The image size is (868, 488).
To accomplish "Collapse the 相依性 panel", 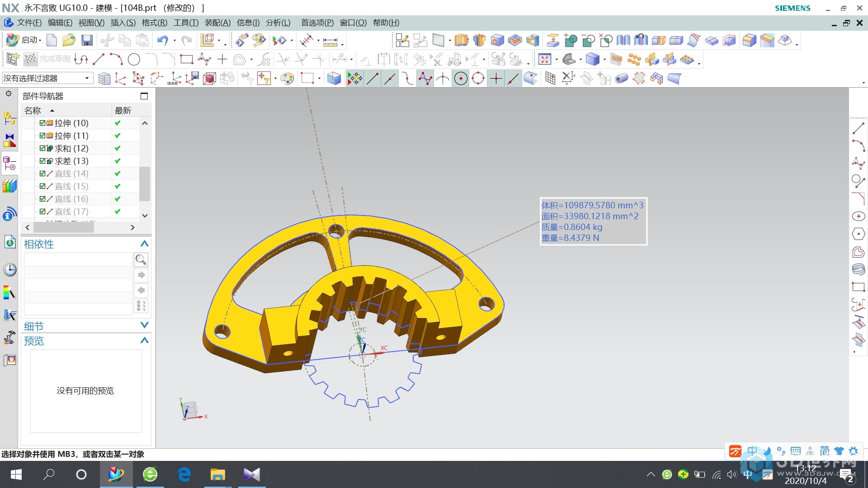I will (144, 244).
